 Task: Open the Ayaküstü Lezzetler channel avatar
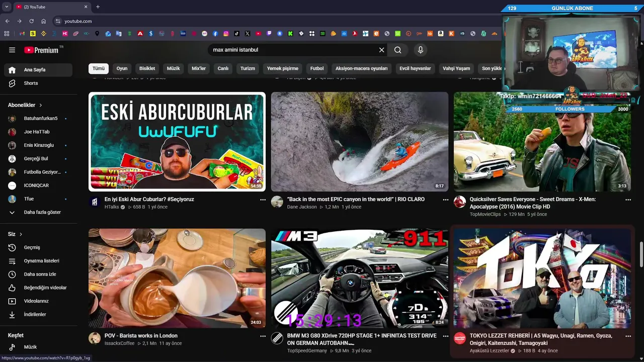tap(460, 338)
